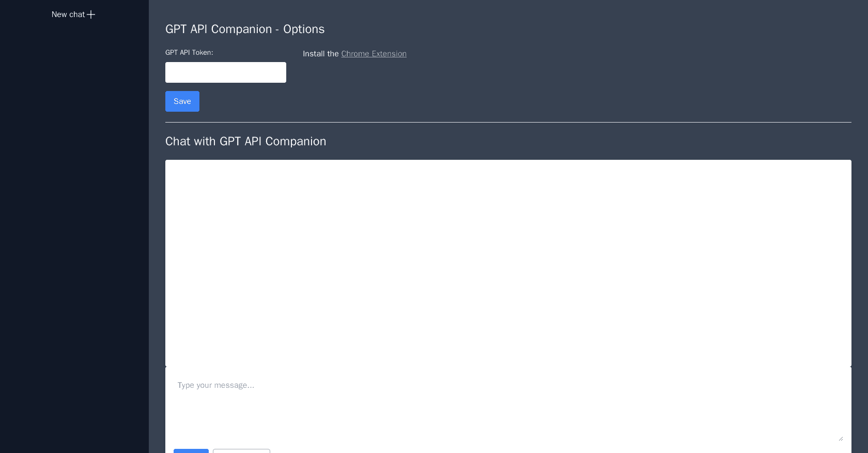Focus the GPT API Token input field
868x453 pixels.
pos(225,72)
